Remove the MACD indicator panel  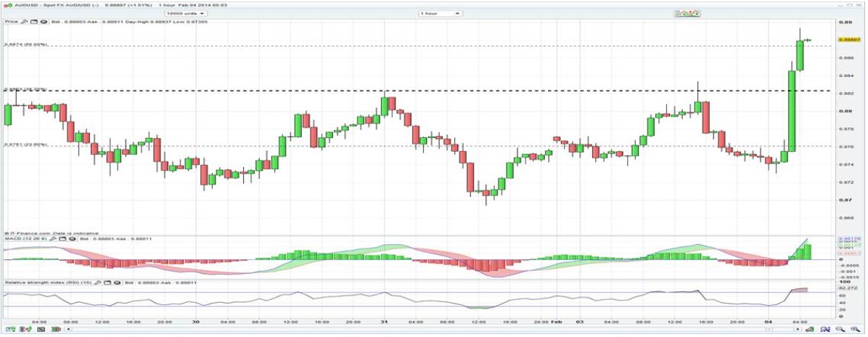click(71, 239)
